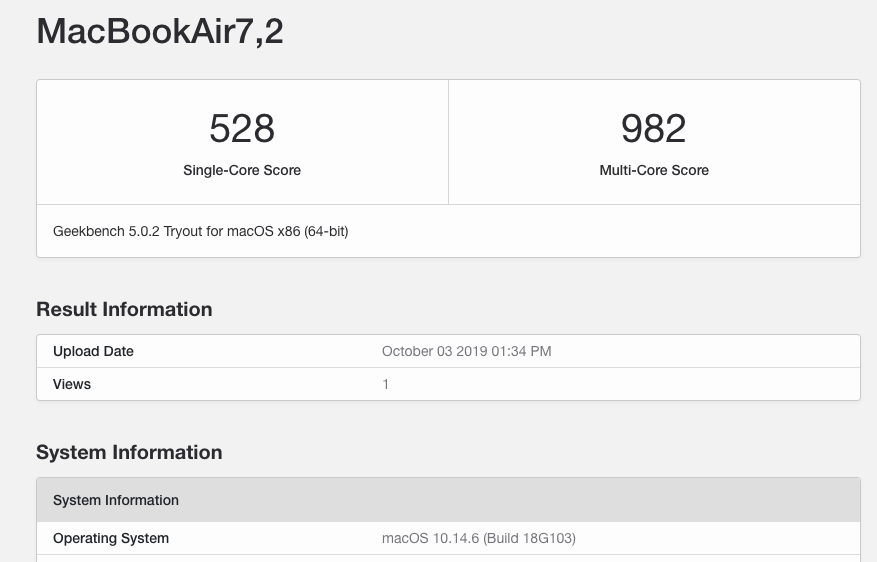Click the Operating System row label
The width and height of the screenshot is (877, 562).
(111, 538)
